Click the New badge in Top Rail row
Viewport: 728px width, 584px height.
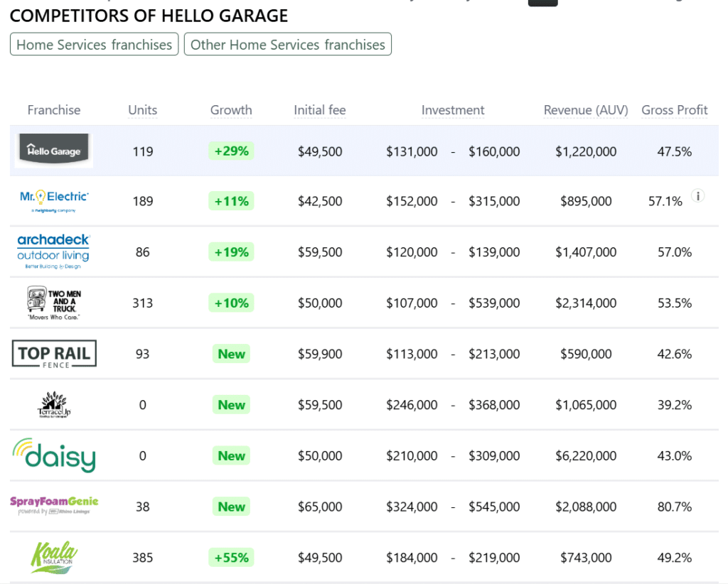(231, 354)
